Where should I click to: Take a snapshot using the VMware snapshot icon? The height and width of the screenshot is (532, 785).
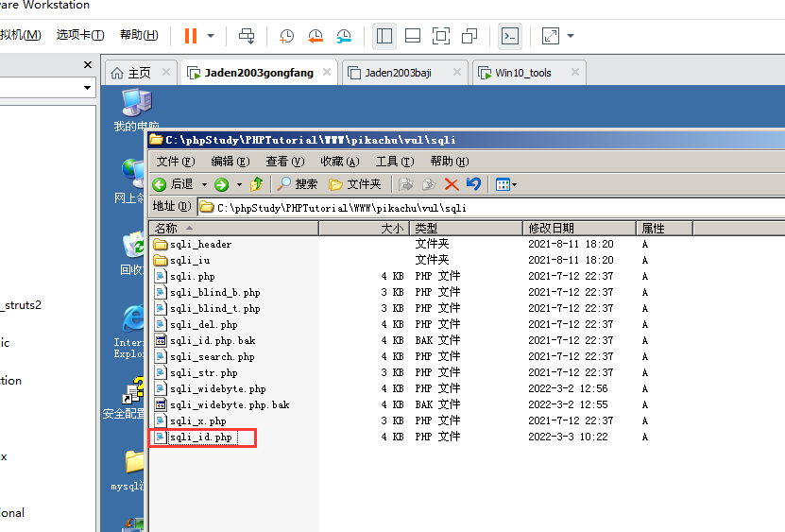click(x=286, y=36)
